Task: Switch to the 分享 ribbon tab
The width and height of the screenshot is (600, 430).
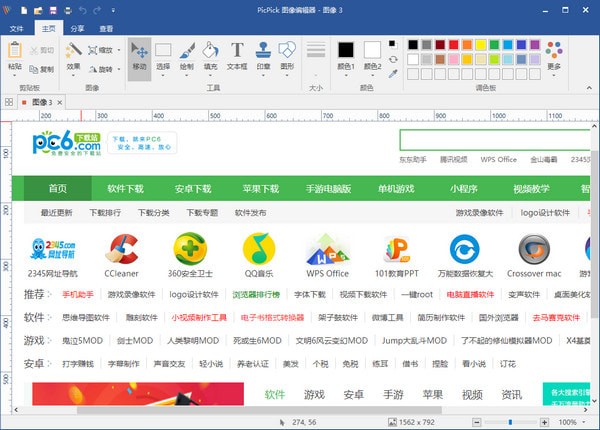Action: click(x=76, y=29)
